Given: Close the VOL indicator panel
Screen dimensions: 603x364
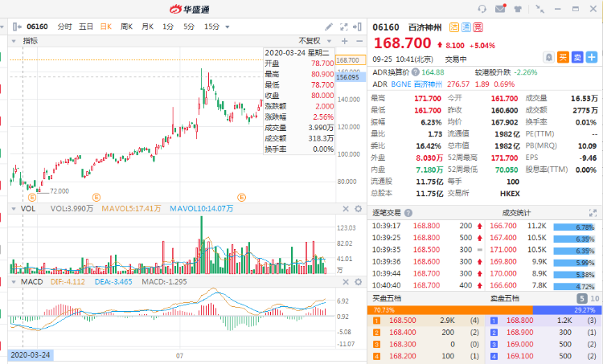Looking at the screenshot, I should tap(346, 209).
